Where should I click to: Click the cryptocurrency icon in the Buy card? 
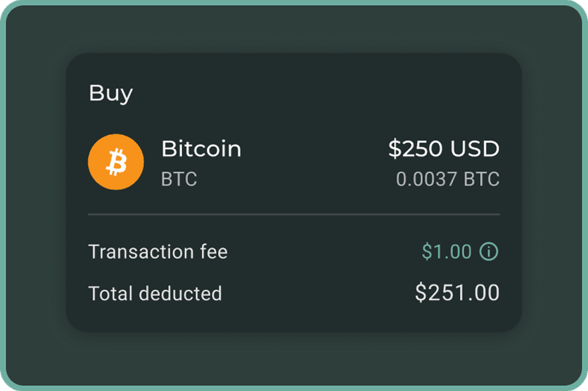tap(116, 161)
